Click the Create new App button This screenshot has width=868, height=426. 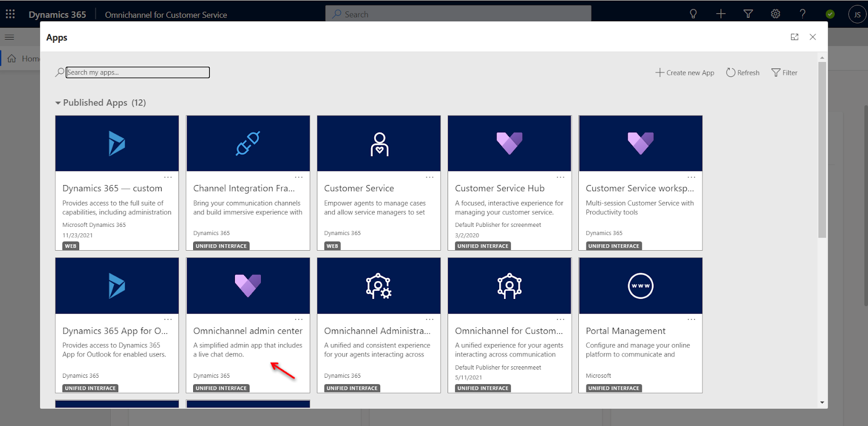click(685, 73)
